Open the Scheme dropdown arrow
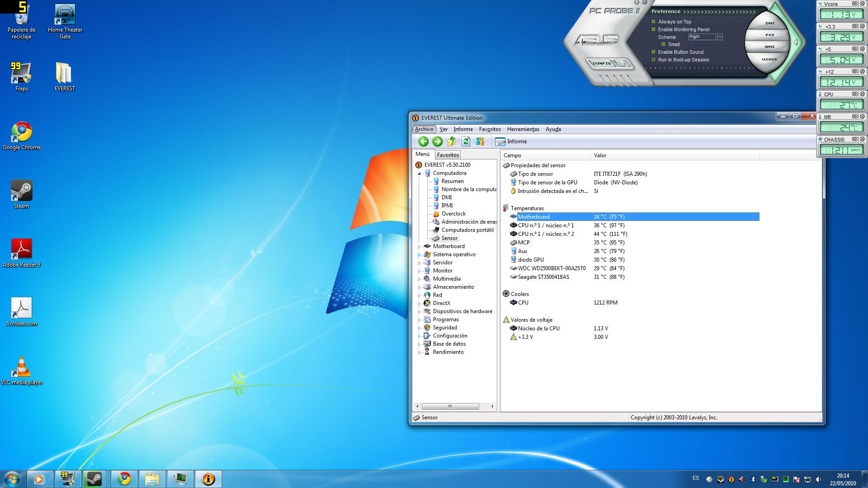This screenshot has width=868, height=488. (720, 37)
